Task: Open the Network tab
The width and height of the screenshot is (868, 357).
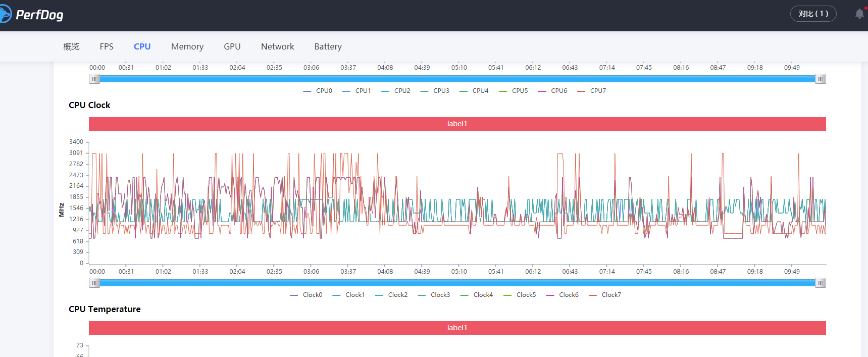Action: 277,46
